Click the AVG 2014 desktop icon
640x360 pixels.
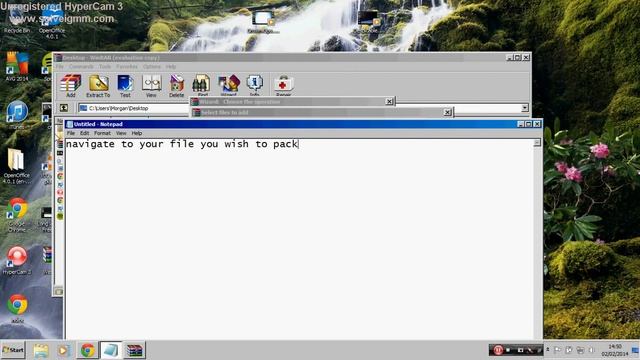coord(17,67)
